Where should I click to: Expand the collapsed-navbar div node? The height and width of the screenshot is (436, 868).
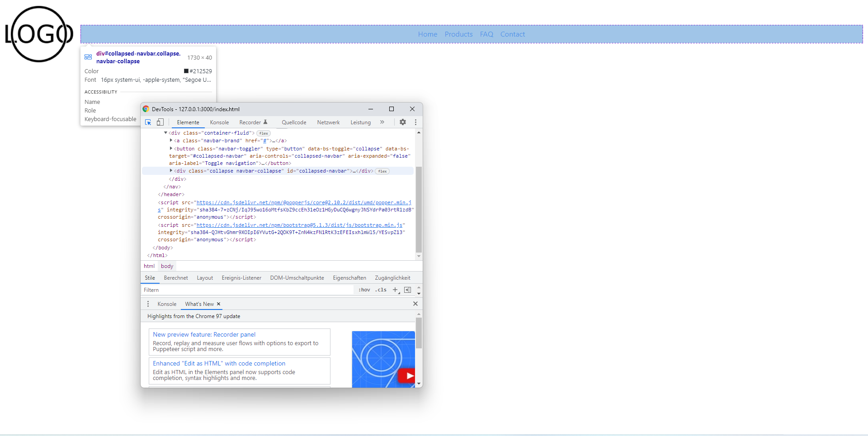[x=171, y=171]
